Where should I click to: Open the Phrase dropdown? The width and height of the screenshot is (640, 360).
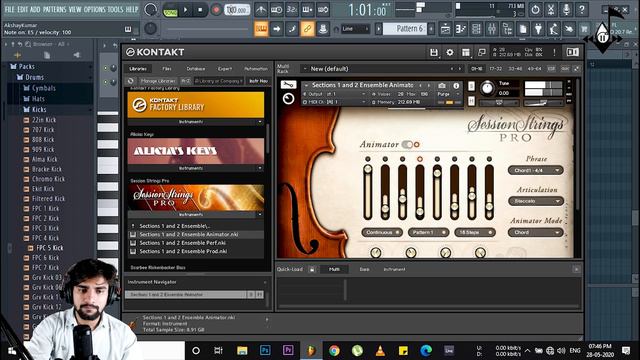536,170
